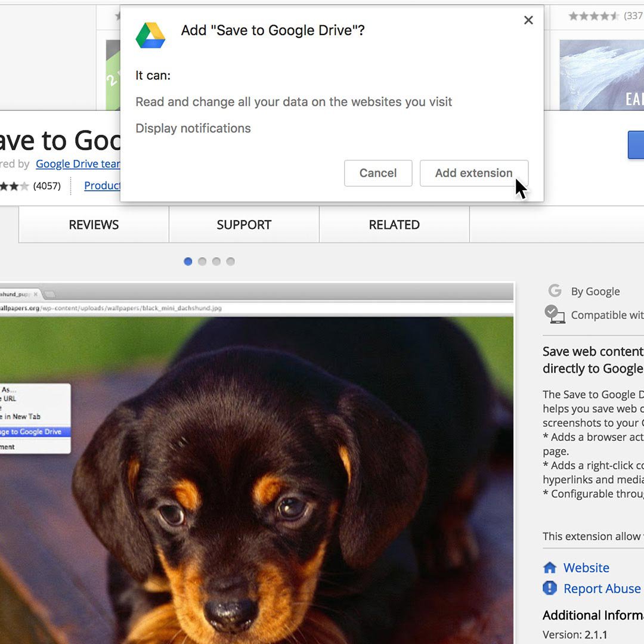
Task: Click the Report Abuse exclamation icon
Action: (550, 588)
